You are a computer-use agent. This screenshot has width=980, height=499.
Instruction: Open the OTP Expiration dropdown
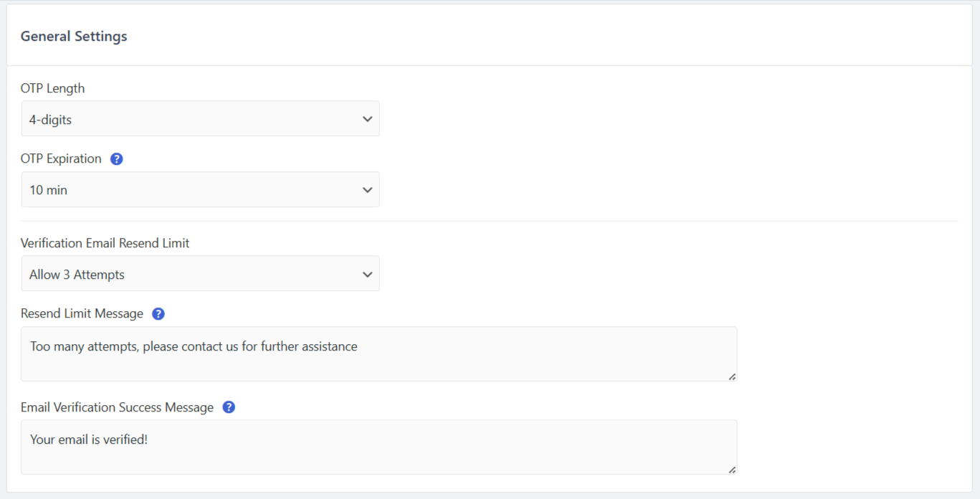pos(200,189)
